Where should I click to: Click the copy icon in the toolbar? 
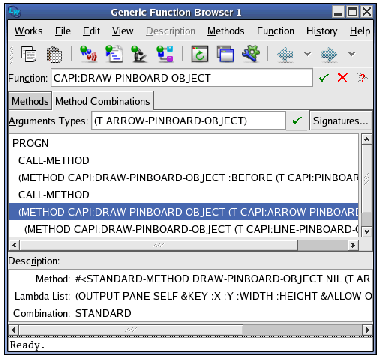tap(29, 54)
